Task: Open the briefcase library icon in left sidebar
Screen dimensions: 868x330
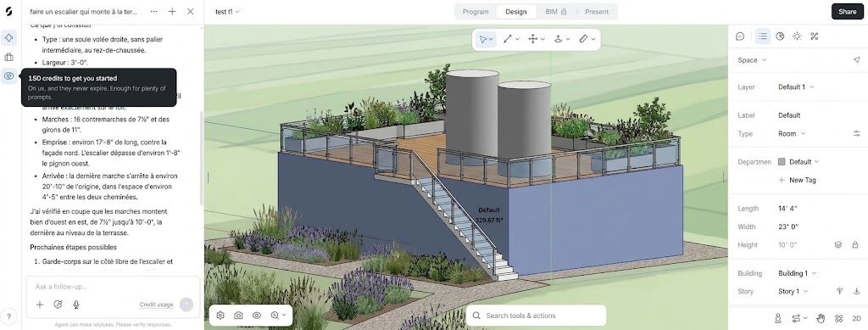Action: coord(8,57)
